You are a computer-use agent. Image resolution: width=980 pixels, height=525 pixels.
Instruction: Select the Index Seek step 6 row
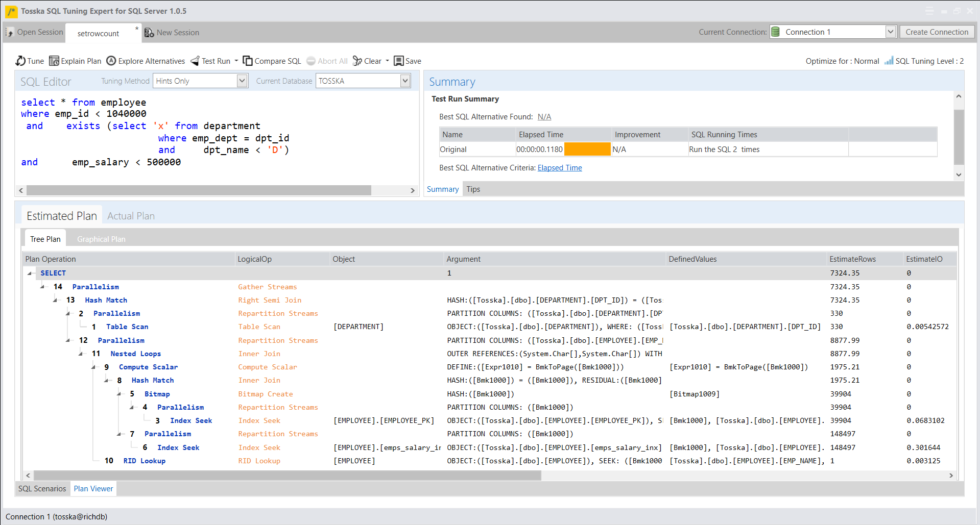489,447
